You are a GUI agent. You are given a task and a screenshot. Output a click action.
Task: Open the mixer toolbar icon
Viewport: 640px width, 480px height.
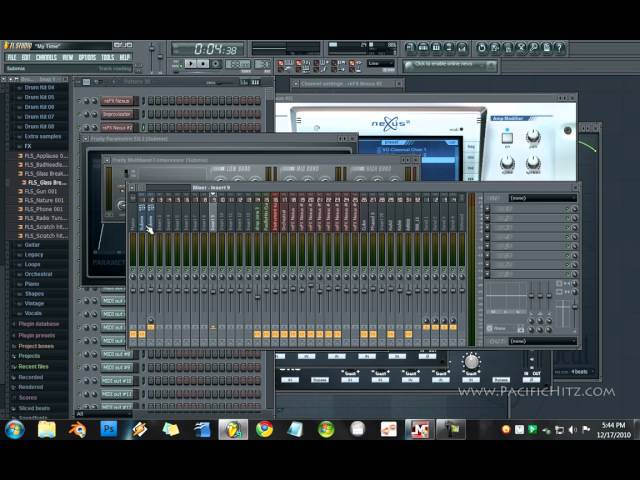tap(462, 48)
